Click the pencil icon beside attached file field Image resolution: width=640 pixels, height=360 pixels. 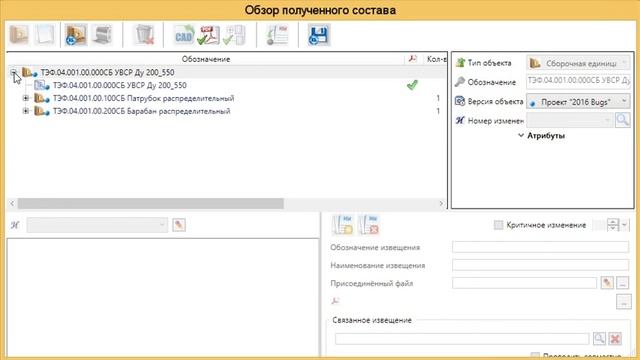607,282
